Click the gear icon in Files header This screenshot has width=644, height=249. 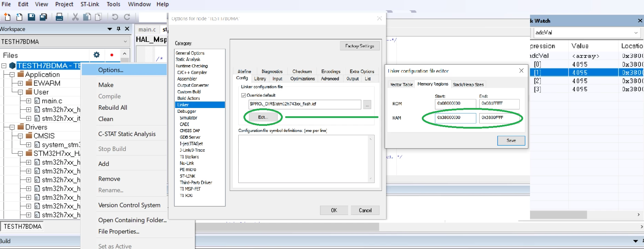[x=97, y=55]
